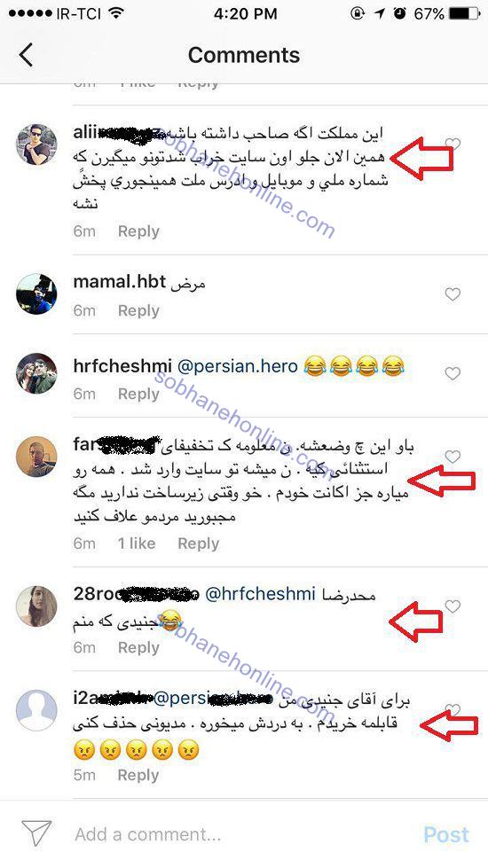Image resolution: width=488 pixels, height=868 pixels.
Task: Tap the paper plane share icon
Action: [x=36, y=833]
